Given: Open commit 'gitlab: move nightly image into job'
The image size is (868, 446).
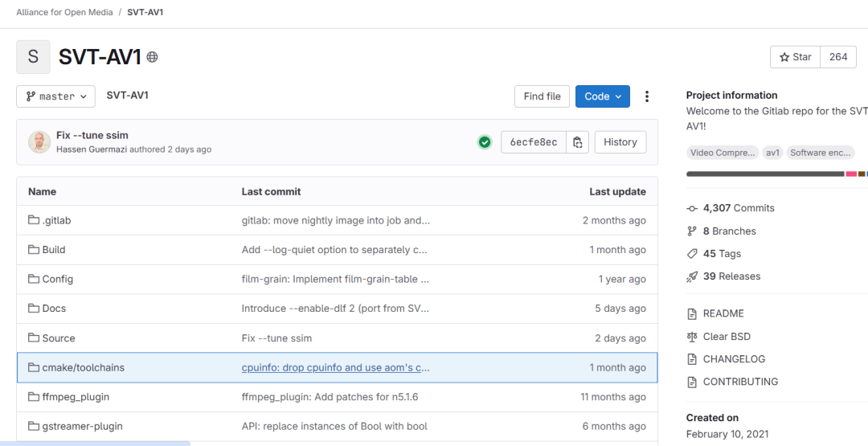Looking at the screenshot, I should pos(335,220).
